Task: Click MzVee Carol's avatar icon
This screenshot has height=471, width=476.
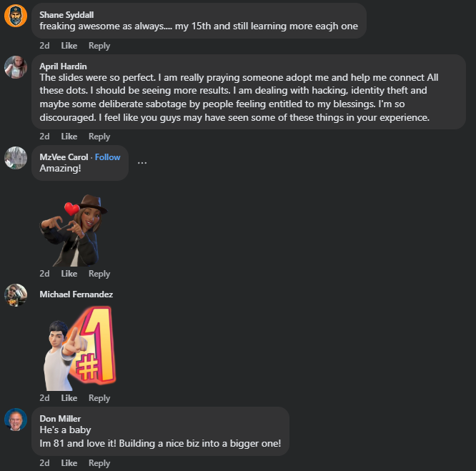Action: 16,157
